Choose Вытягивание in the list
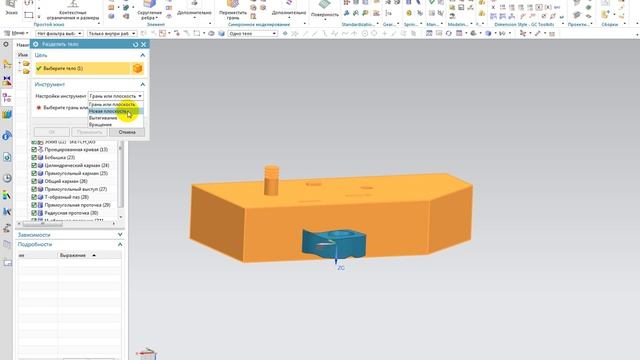The height and width of the screenshot is (360, 640). click(x=116, y=118)
